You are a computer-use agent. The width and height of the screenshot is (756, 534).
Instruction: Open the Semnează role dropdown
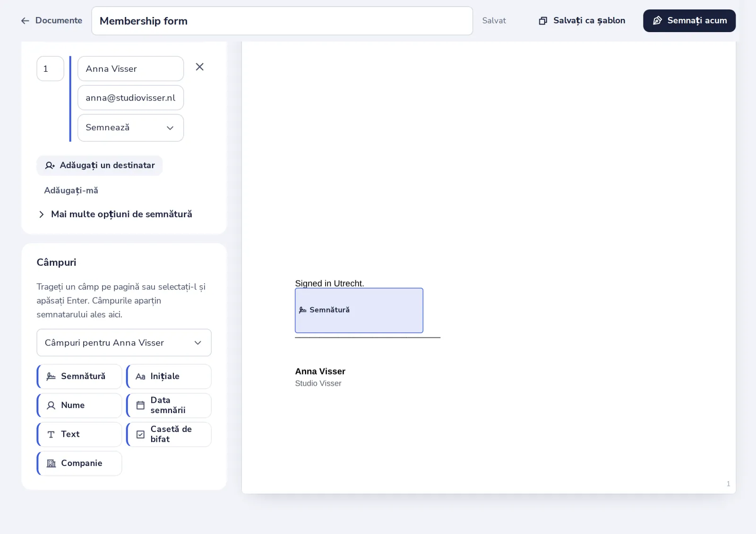130,128
